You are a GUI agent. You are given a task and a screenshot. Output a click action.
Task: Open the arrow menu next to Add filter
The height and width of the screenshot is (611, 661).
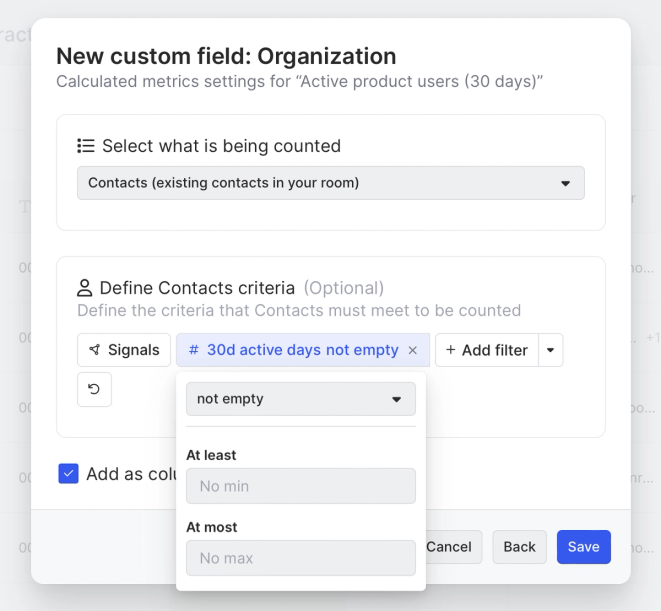[x=551, y=350]
